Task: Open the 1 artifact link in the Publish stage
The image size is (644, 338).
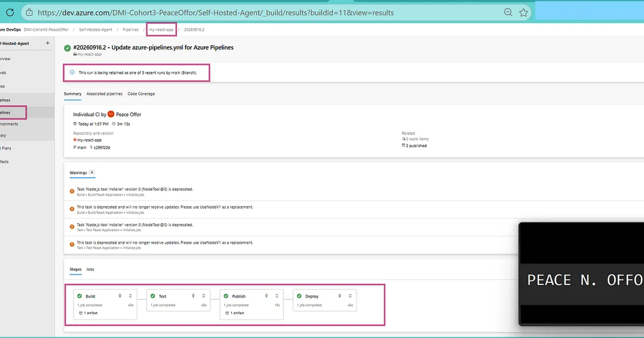Action: click(238, 312)
